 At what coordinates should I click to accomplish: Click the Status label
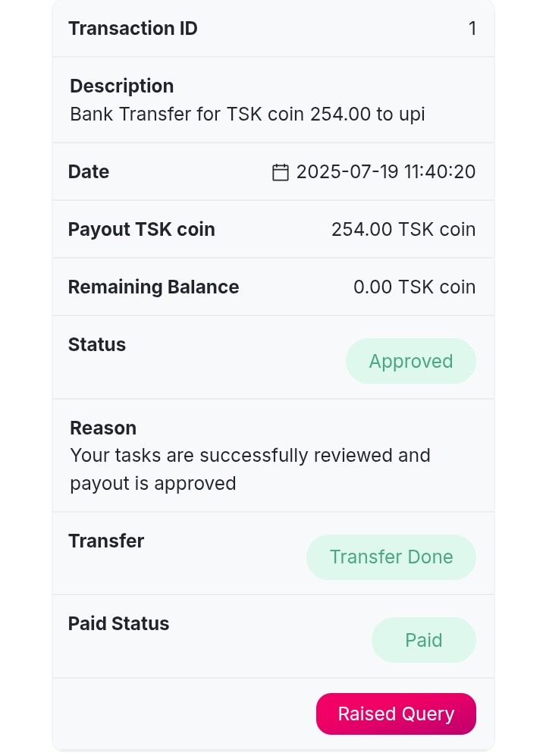[x=97, y=345]
